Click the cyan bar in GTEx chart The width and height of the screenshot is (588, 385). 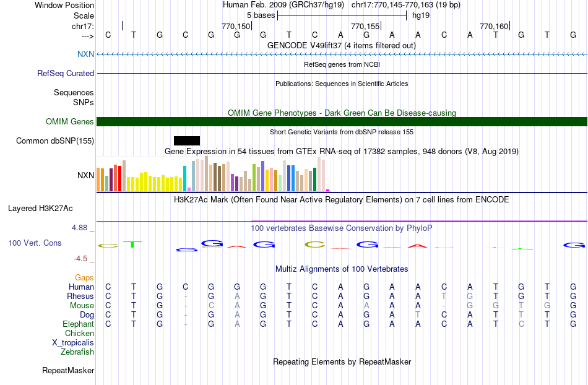pyautogui.click(x=184, y=178)
